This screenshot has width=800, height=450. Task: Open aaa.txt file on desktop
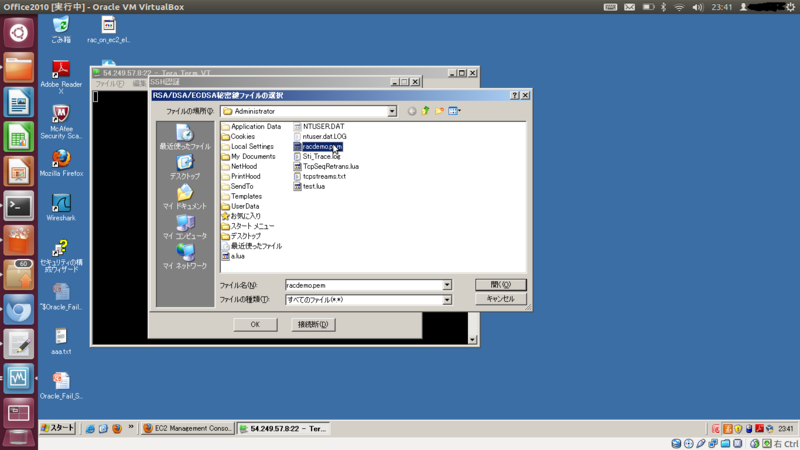tap(61, 341)
